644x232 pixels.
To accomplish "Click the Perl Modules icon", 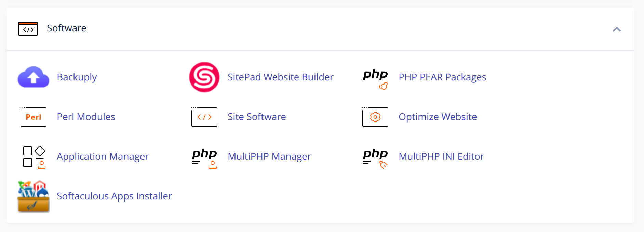I will [33, 117].
